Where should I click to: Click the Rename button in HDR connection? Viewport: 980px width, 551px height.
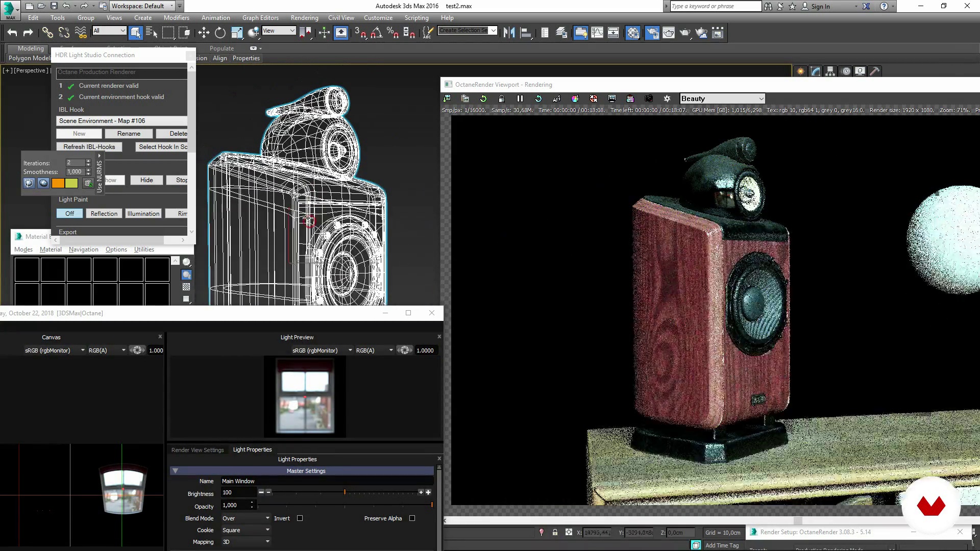[129, 134]
